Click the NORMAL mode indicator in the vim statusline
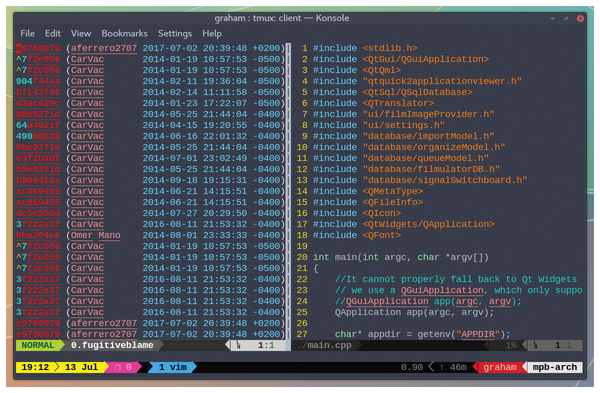 tap(38, 345)
